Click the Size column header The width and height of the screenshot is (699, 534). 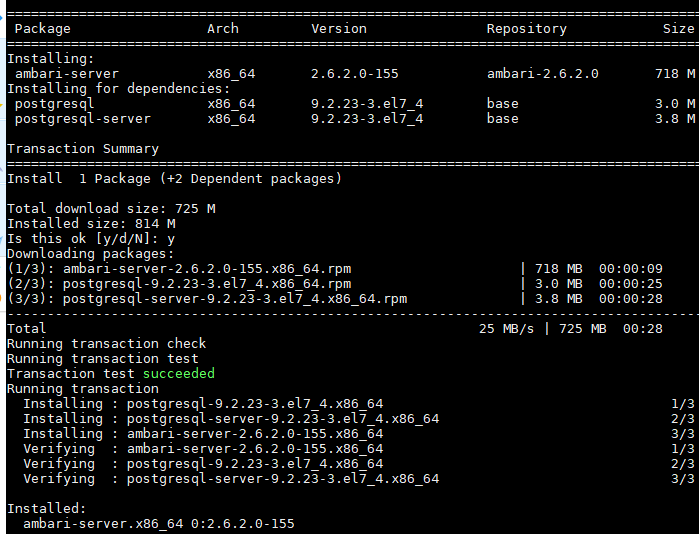tap(678, 29)
